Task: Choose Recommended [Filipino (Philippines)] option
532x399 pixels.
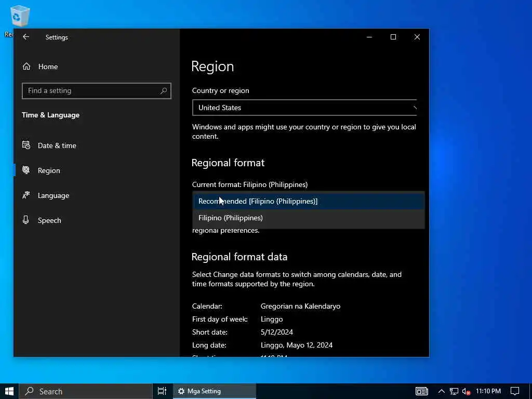Action: (x=309, y=201)
